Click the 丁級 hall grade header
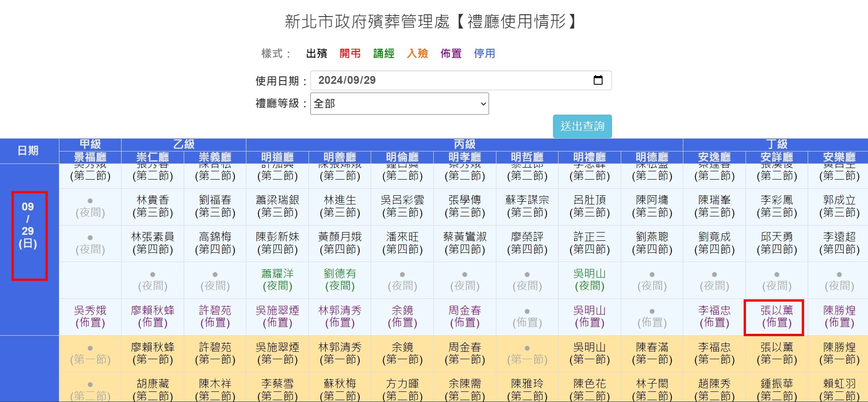 point(776,144)
